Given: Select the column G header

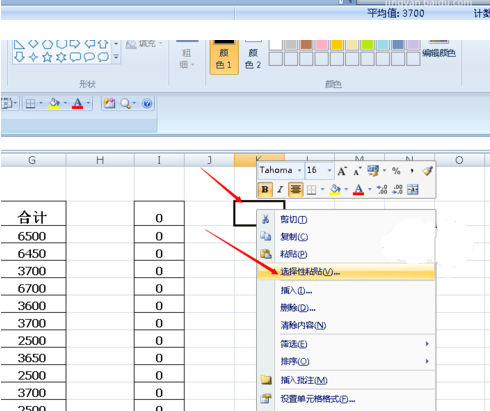Looking at the screenshot, I should tap(33, 160).
